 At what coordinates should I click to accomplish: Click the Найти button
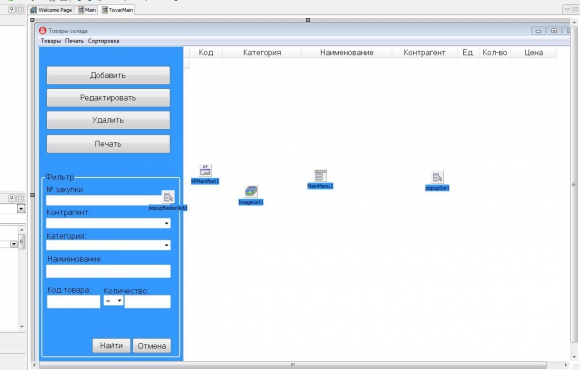111,346
